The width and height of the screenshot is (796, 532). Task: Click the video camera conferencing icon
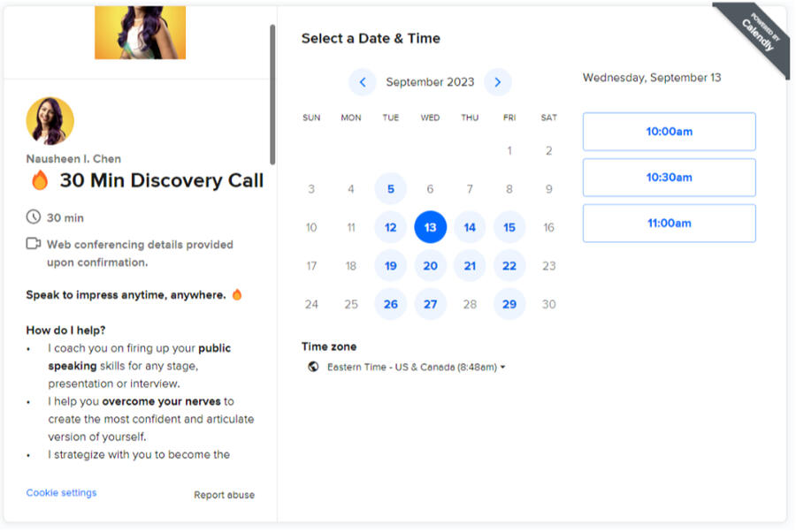34,244
